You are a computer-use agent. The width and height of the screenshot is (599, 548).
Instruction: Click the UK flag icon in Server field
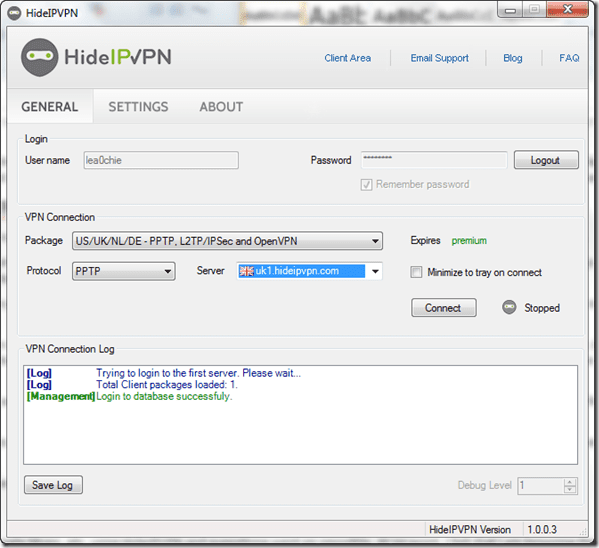246,271
